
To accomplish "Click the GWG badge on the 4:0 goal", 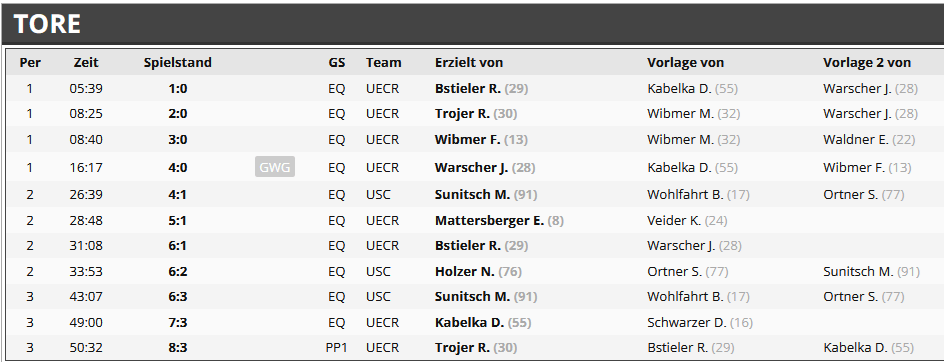I will coord(275,167).
